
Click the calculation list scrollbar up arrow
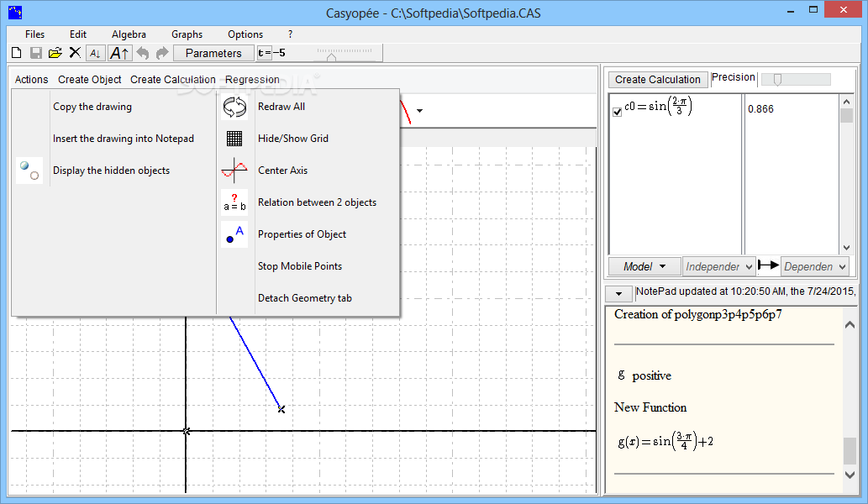point(846,102)
